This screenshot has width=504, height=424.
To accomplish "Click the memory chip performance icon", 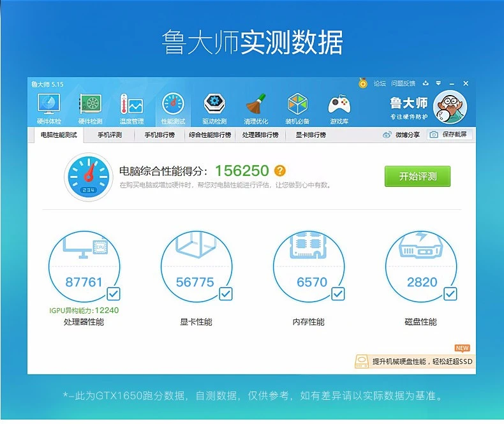I will pos(308,245).
